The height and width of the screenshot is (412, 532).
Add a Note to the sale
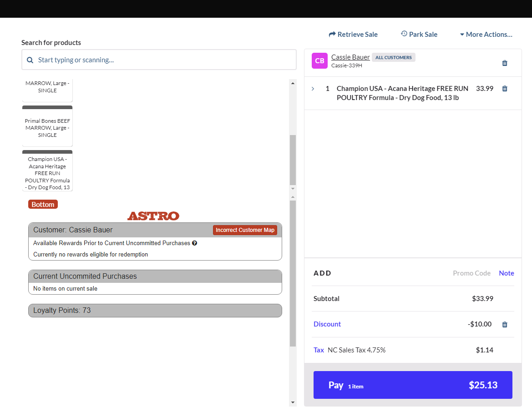tap(506, 273)
